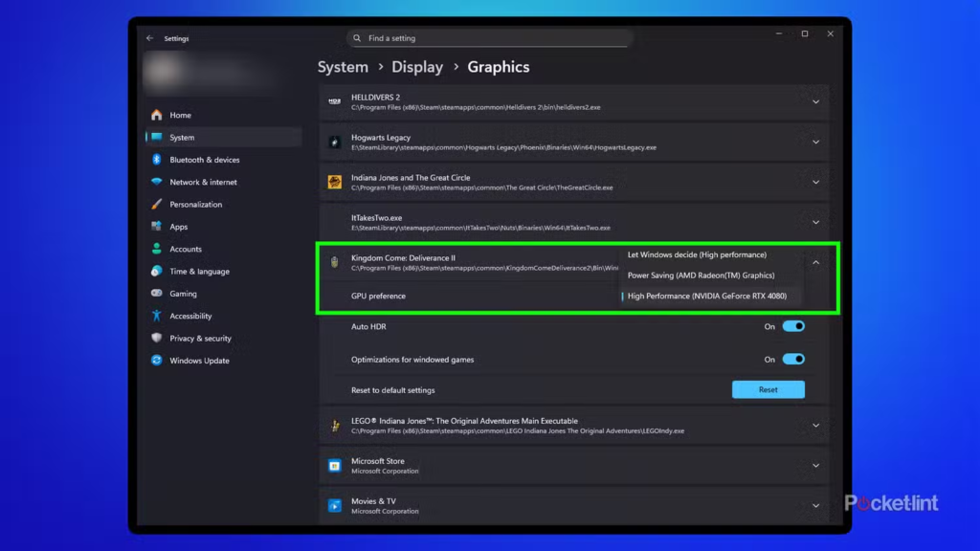The height and width of the screenshot is (551, 980).
Task: Click the back arrow in Settings title bar
Action: (x=149, y=38)
